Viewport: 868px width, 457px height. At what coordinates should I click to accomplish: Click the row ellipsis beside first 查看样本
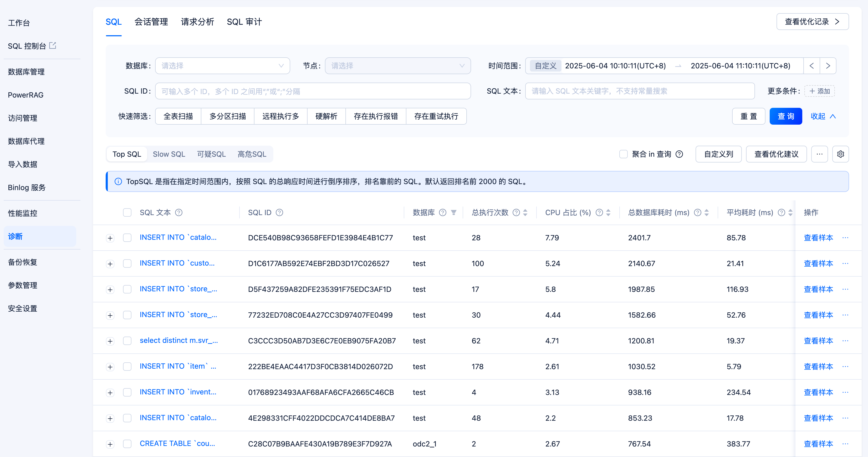[846, 238]
